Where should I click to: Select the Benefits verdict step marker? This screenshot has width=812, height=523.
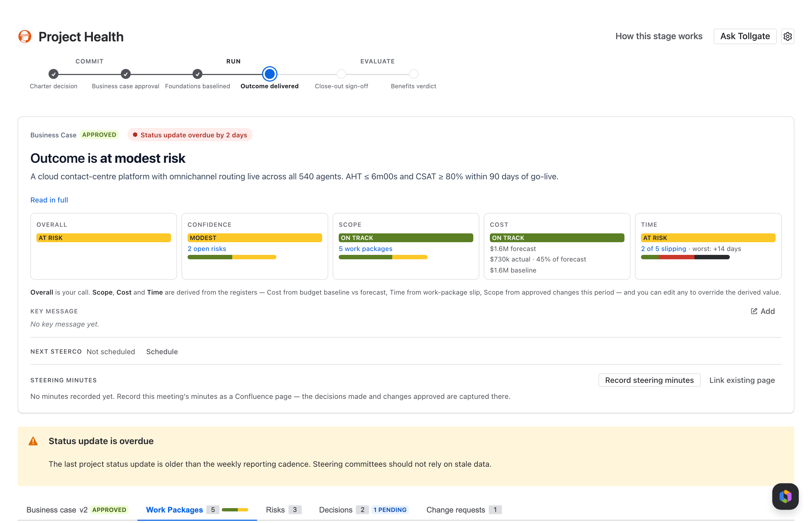pos(413,74)
